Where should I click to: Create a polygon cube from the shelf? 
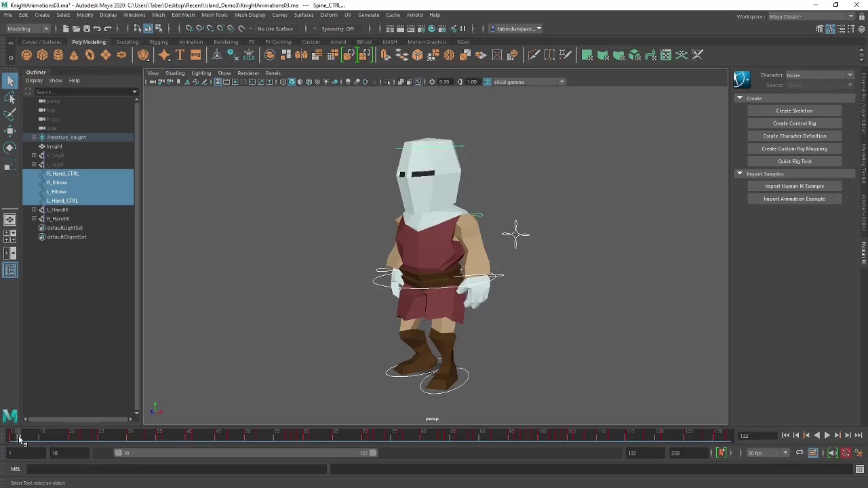[42, 55]
